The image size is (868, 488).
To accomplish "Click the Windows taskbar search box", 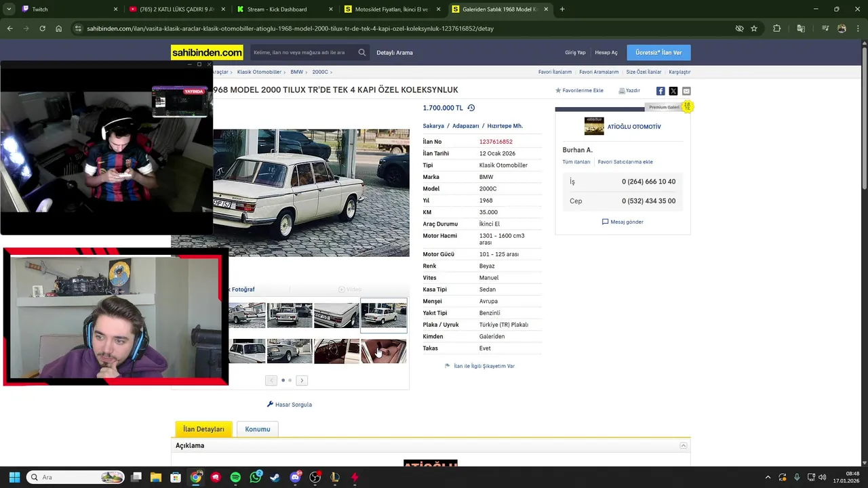I will tap(75, 477).
